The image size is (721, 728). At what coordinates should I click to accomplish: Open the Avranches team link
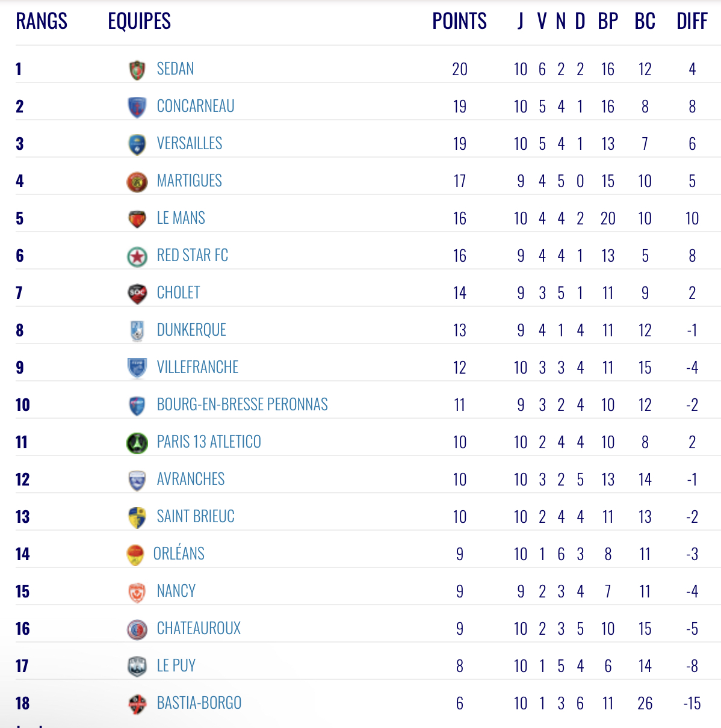click(191, 479)
